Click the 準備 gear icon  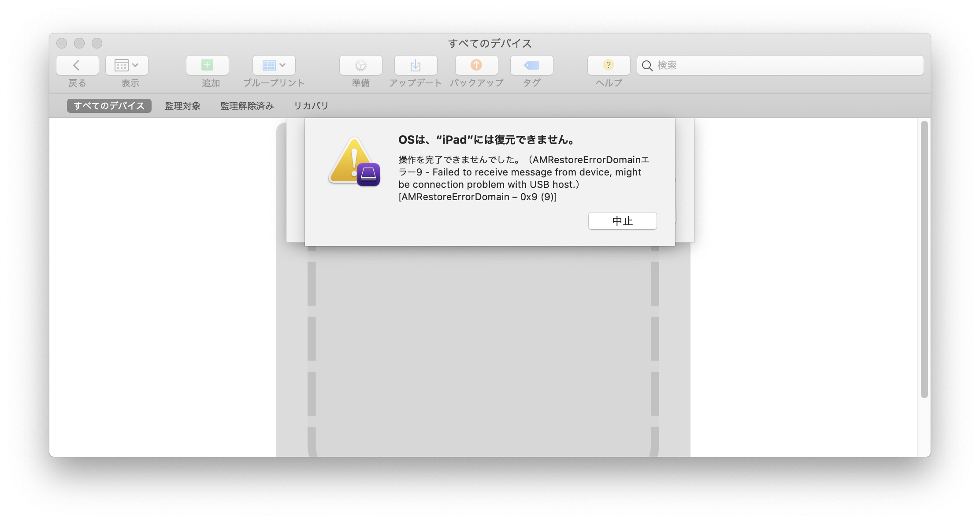360,65
